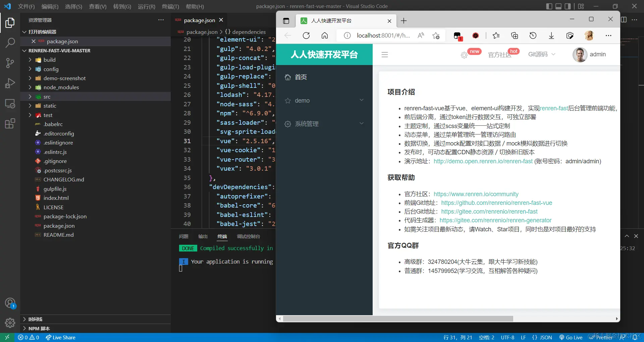The width and height of the screenshot is (644, 342).
Task: Click Live Share in the status bar
Action: (x=60, y=337)
